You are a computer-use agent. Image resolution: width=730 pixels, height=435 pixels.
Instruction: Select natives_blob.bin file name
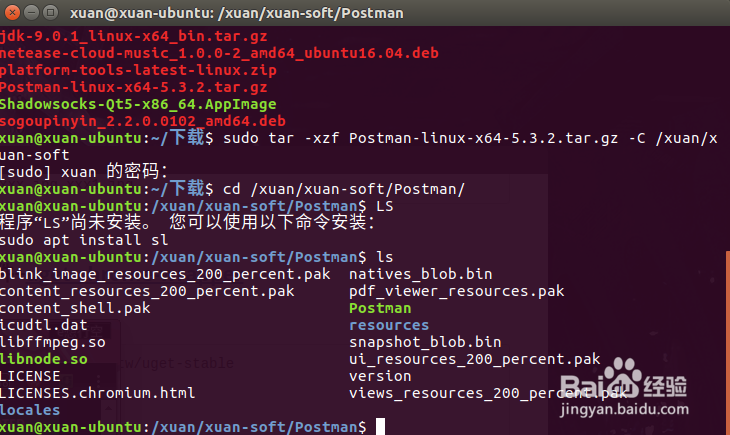click(421, 274)
